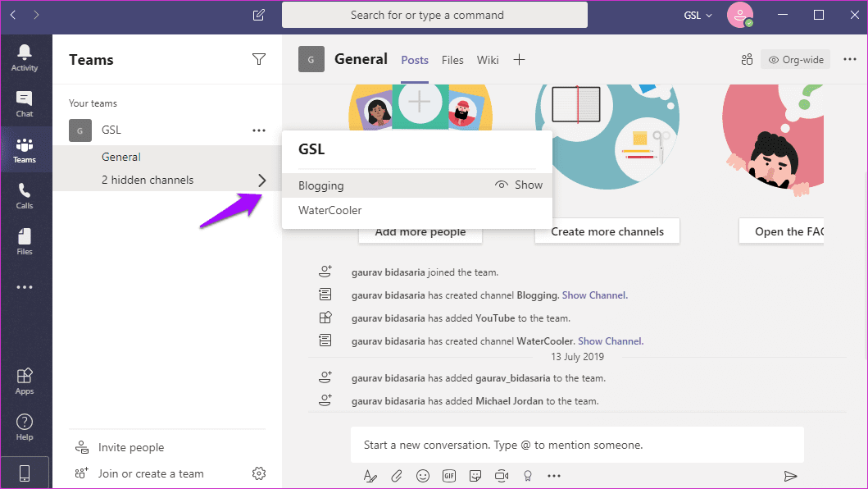Add a new tab with plus icon

click(519, 59)
